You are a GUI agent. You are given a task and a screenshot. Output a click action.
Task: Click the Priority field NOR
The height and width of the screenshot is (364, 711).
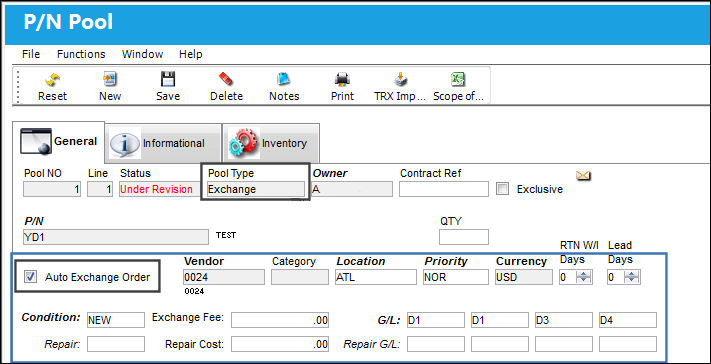[456, 277]
